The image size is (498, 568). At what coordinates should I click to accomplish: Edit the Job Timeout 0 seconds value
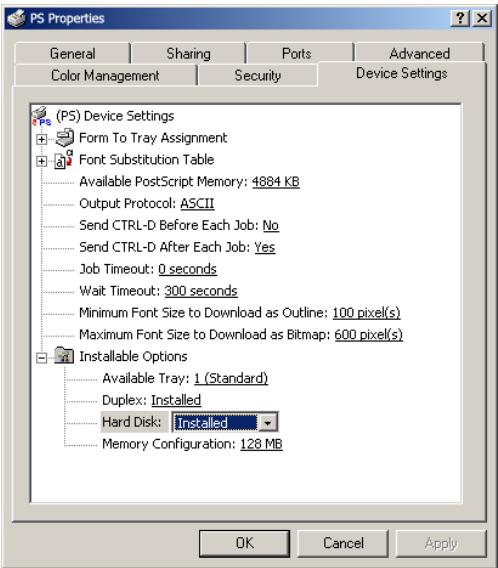(188, 269)
